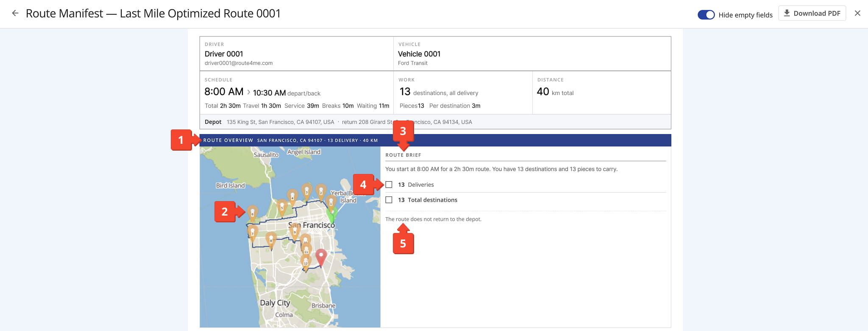The image size is (868, 331).
Task: Click the Travel 1h 30m value
Action: click(x=262, y=106)
